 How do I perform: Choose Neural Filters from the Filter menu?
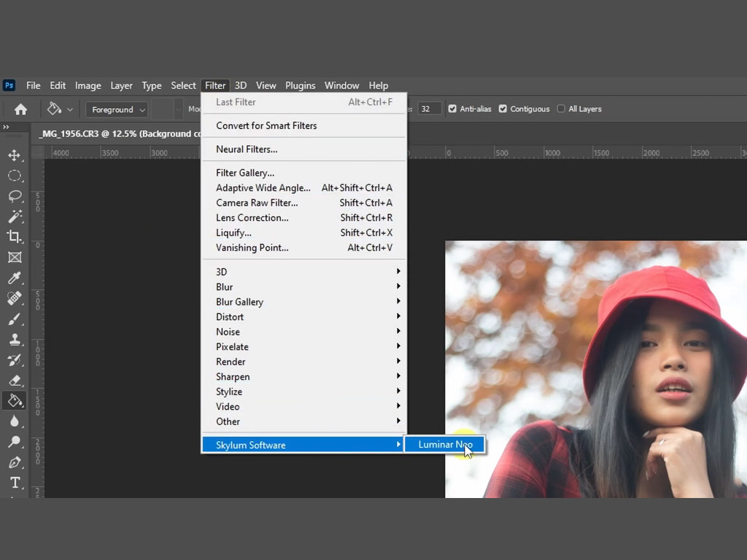[x=247, y=149]
